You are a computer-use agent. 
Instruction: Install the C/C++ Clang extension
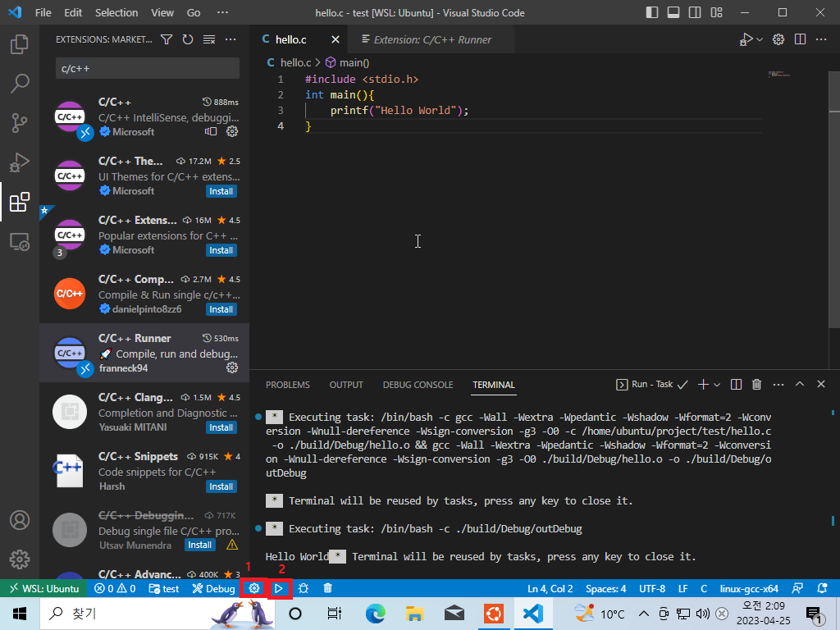[x=221, y=427]
